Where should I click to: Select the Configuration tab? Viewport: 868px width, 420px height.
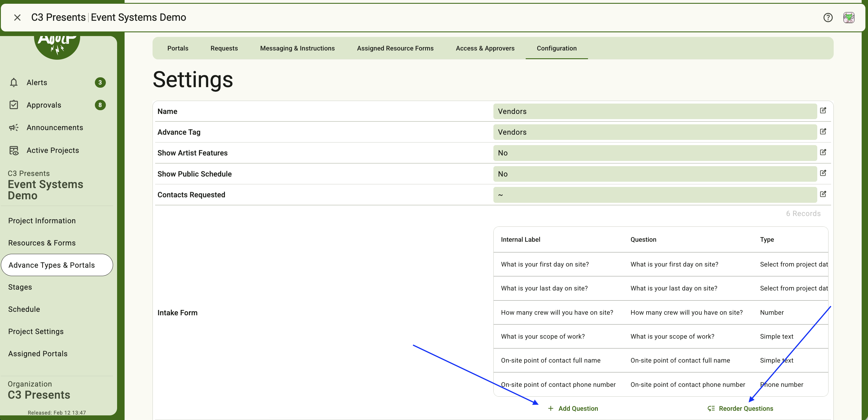(x=557, y=48)
